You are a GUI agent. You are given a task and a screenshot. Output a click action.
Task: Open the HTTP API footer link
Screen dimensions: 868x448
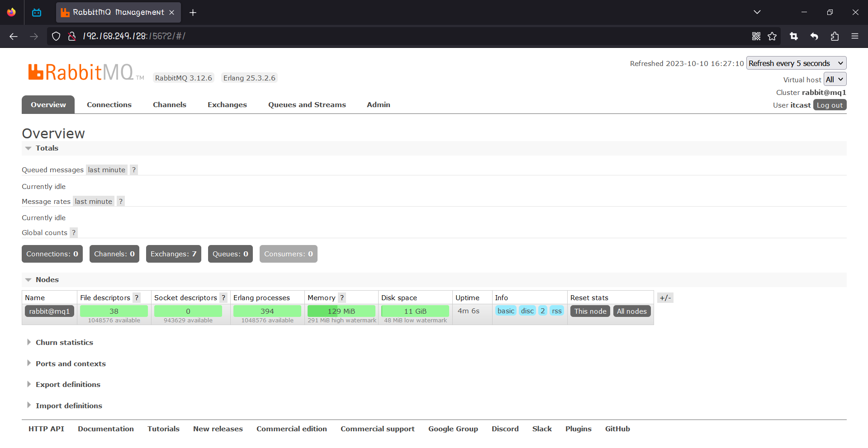(46, 429)
